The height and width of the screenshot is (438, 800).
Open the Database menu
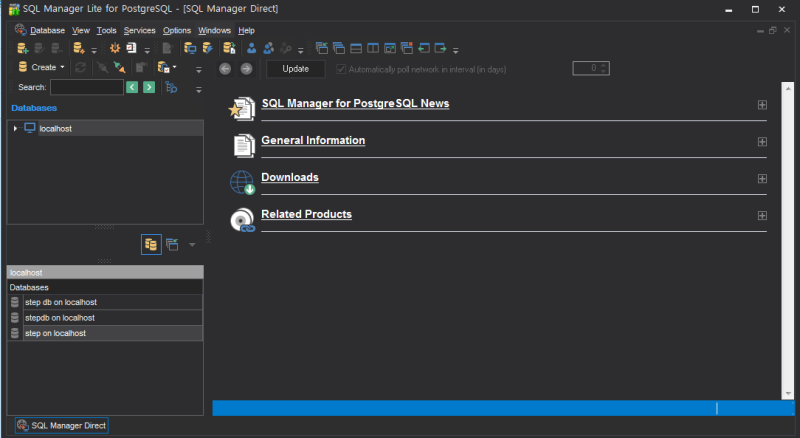click(47, 30)
